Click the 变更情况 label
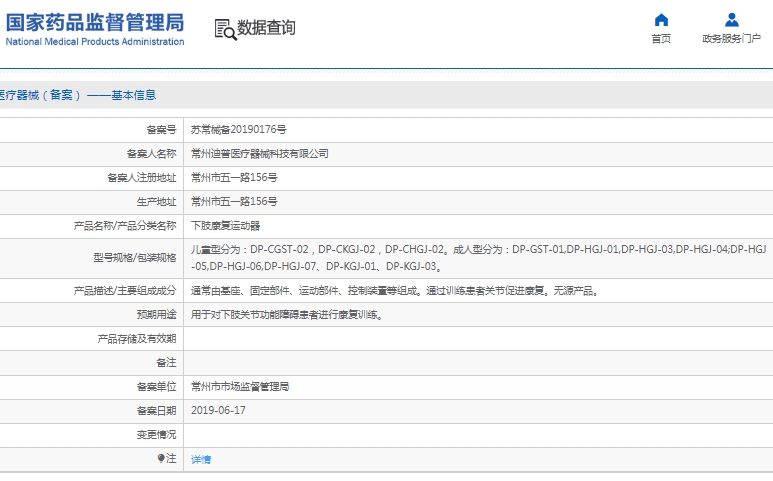 coord(156,435)
